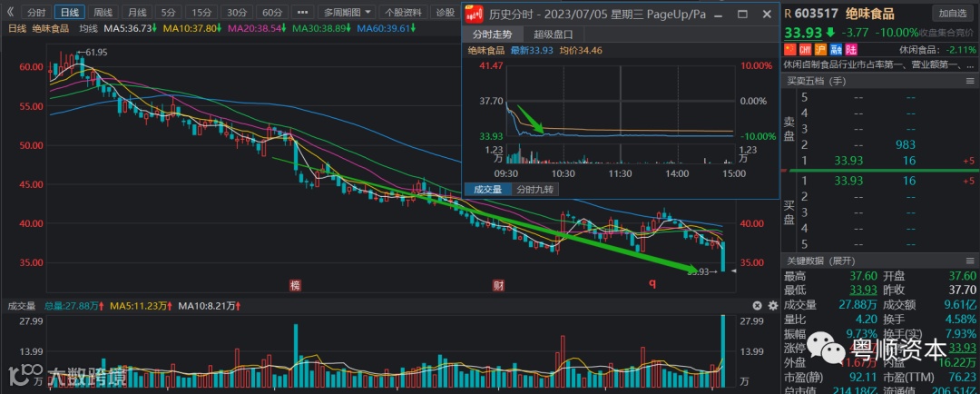Open the 诊股 diagnosis button
Screen dimensions: 980x394
click(446, 12)
